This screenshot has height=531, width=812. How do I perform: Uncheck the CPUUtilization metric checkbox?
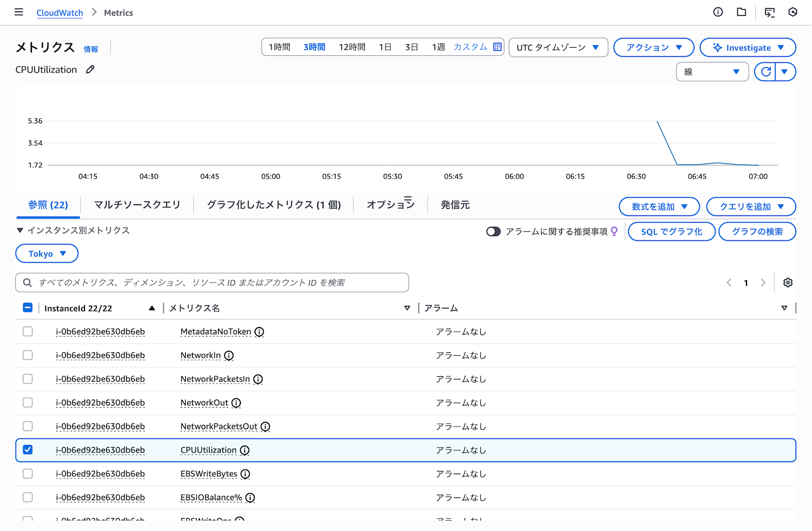28,450
